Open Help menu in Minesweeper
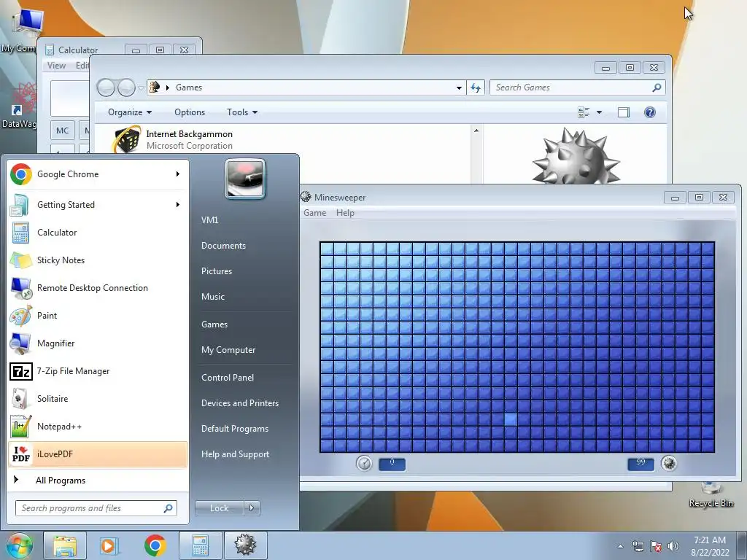Screen dimensions: 747x560 click(345, 213)
